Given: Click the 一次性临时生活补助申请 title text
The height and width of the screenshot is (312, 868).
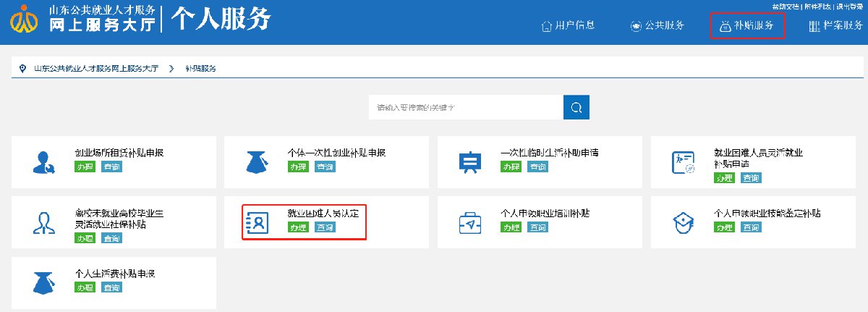Looking at the screenshot, I should click(550, 153).
